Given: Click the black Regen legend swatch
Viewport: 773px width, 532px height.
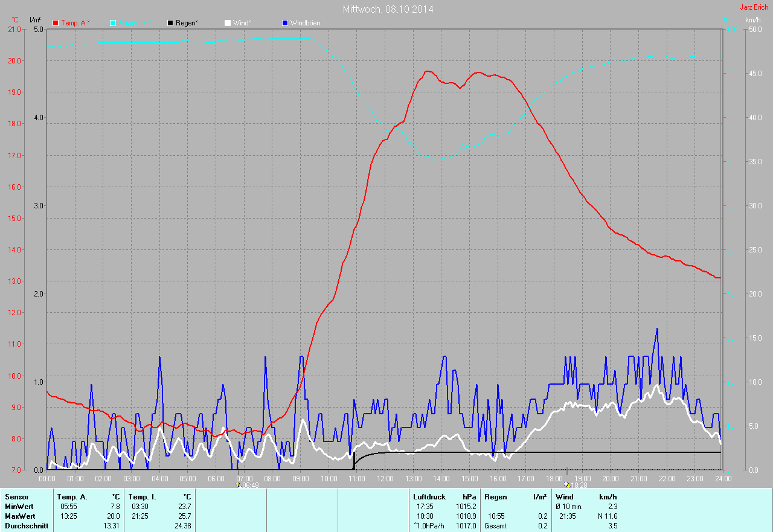Looking at the screenshot, I should pos(170,23).
